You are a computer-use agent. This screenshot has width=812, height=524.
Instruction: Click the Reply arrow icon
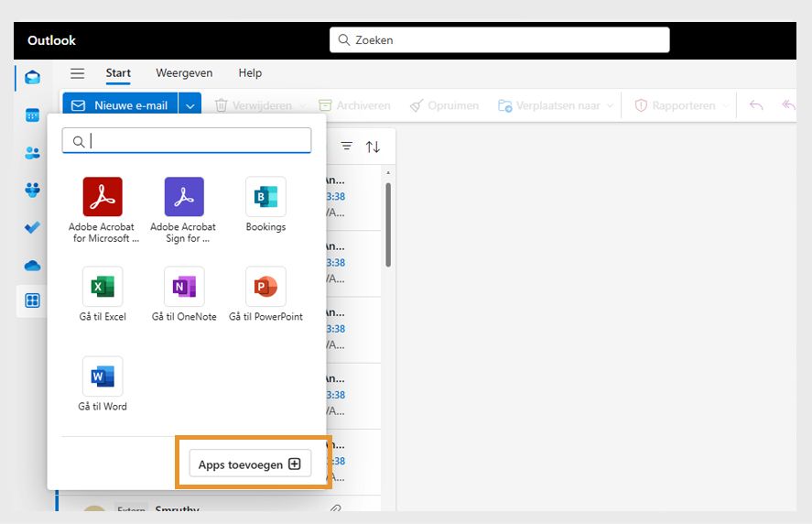pyautogui.click(x=756, y=105)
